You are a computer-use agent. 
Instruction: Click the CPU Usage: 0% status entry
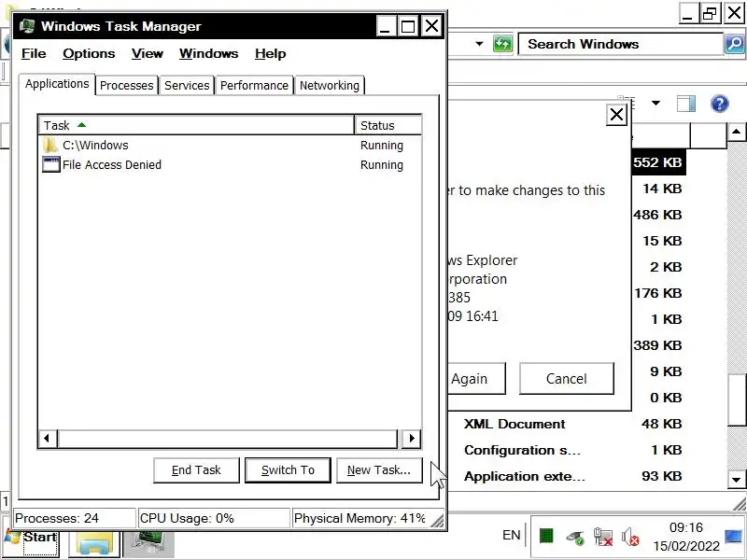coord(214,518)
